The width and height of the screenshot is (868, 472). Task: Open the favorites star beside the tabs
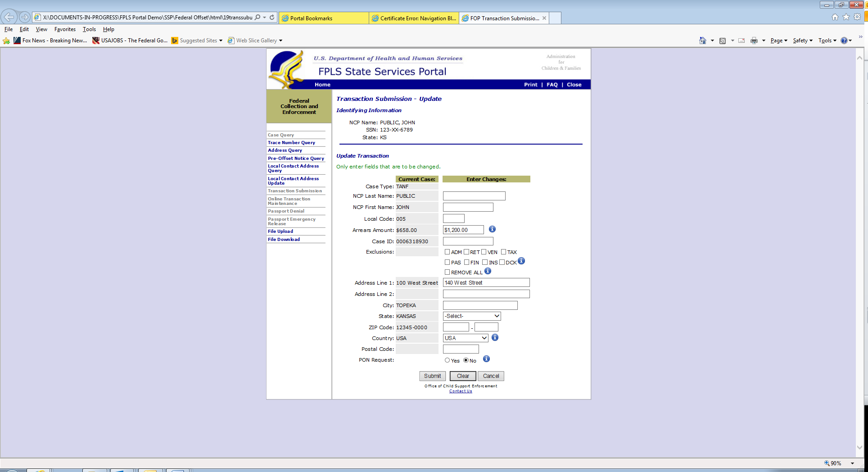click(846, 17)
